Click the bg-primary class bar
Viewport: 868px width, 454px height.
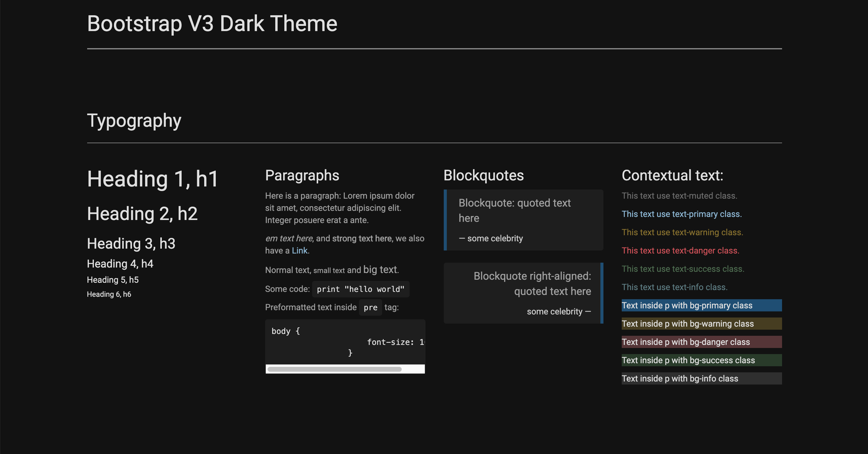click(702, 306)
